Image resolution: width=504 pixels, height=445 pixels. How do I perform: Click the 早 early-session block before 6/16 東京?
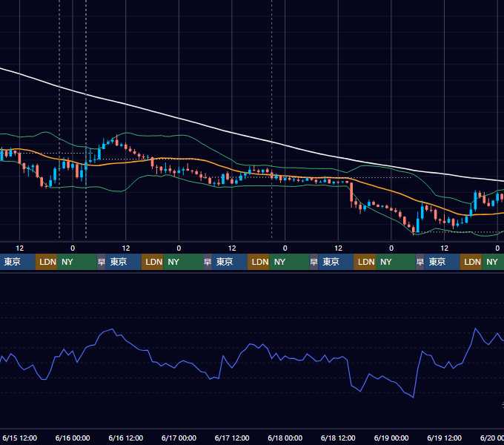coord(102,262)
